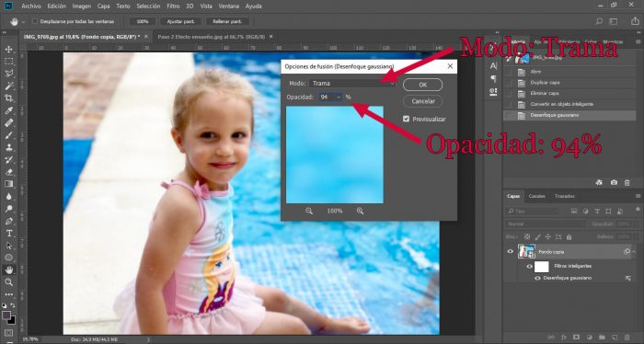Open the workspace switcher dropdown icon
The image size is (644, 344).
[614, 21]
